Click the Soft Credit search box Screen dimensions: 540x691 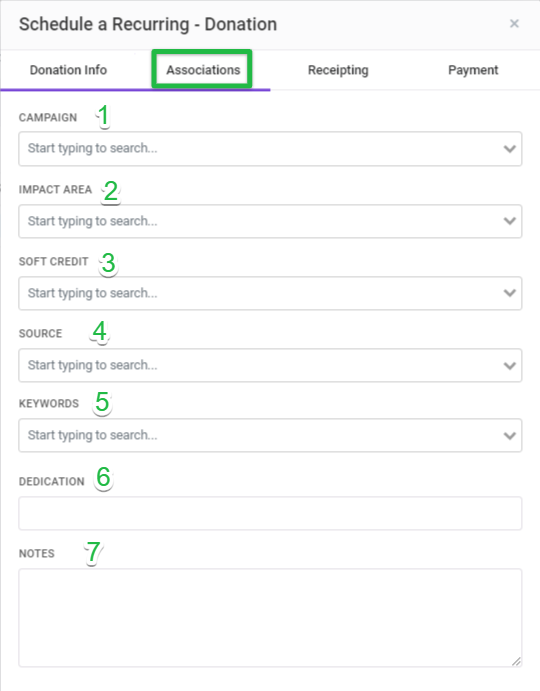tap(270, 293)
